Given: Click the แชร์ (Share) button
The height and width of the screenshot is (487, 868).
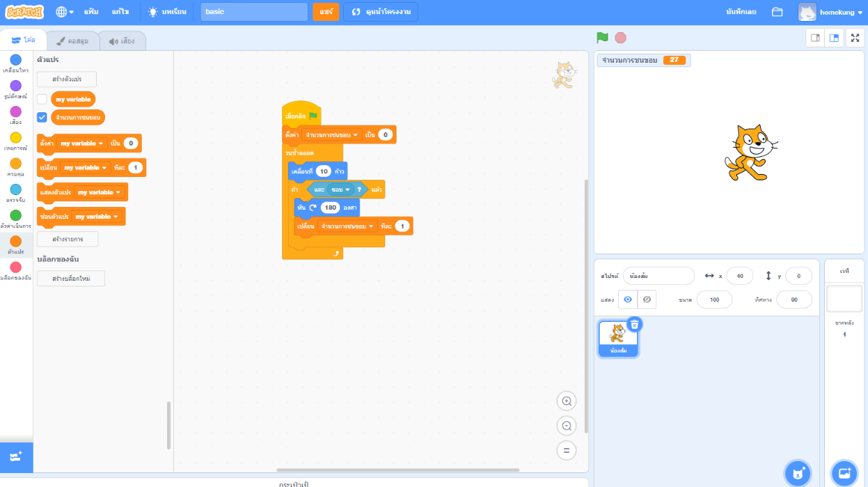Looking at the screenshot, I should [x=326, y=11].
